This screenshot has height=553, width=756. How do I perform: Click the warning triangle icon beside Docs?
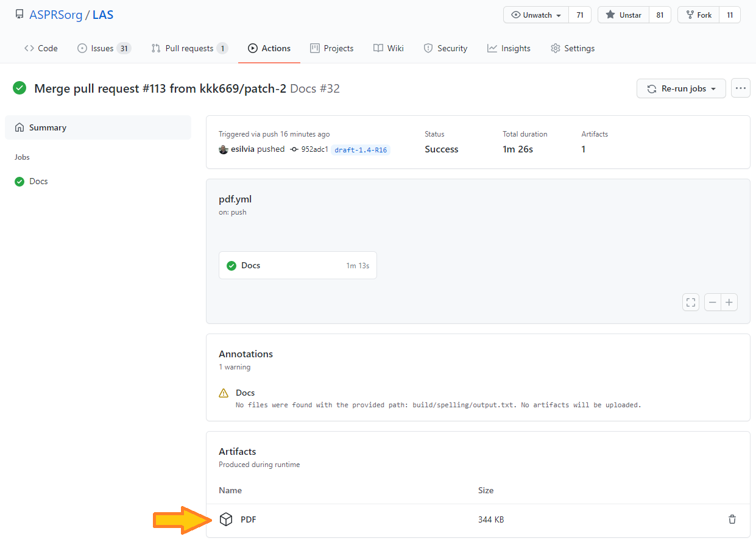click(224, 393)
